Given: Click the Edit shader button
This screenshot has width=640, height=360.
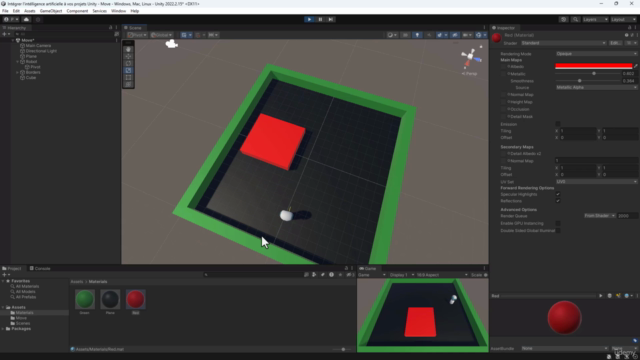Looking at the screenshot, I should point(615,43).
